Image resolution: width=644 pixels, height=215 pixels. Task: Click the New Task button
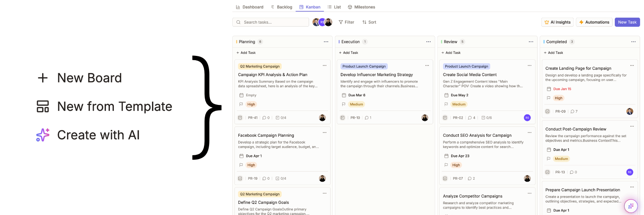(627, 22)
